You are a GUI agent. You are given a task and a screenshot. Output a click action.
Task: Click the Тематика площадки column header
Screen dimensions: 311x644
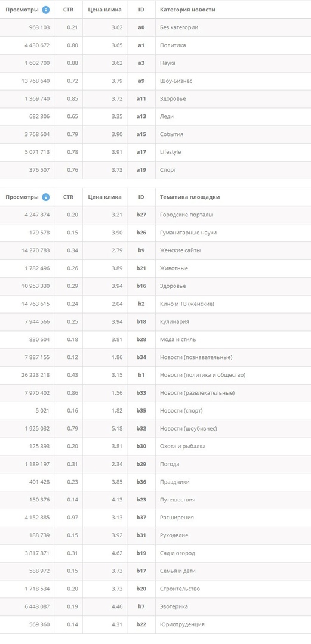click(190, 197)
